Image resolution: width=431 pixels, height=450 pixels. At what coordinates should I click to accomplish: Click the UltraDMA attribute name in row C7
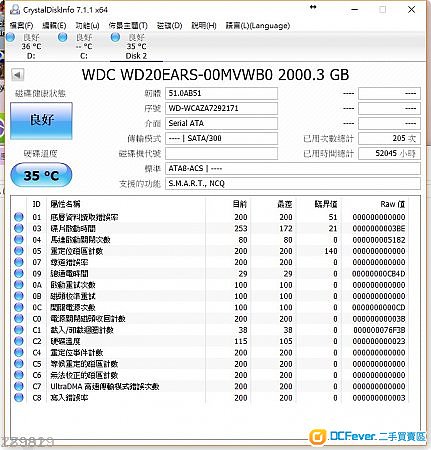(105, 386)
